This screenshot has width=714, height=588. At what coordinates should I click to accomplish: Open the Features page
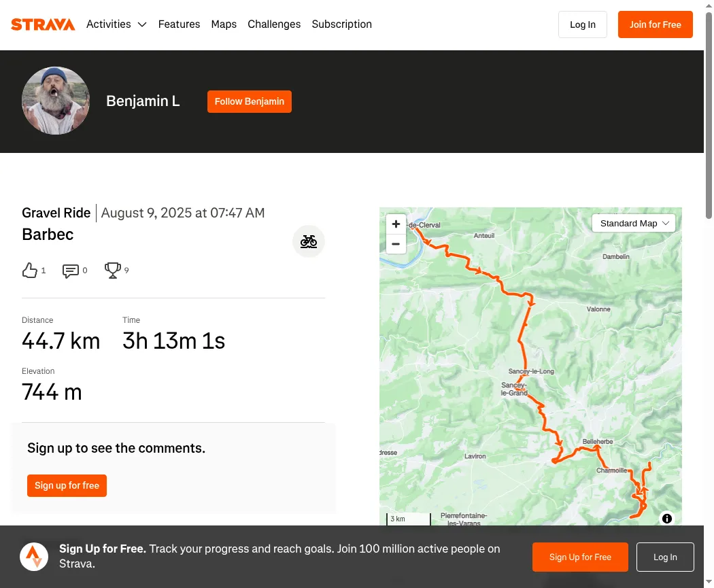[x=179, y=24]
